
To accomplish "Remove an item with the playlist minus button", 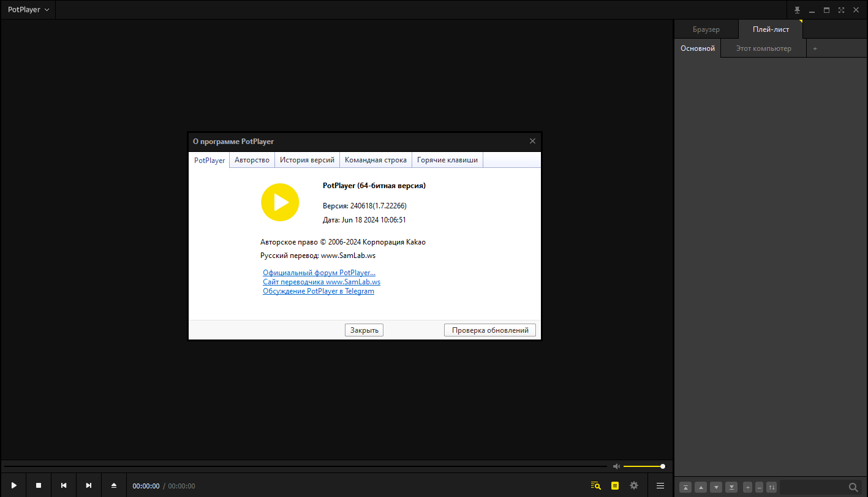I will pos(760,487).
